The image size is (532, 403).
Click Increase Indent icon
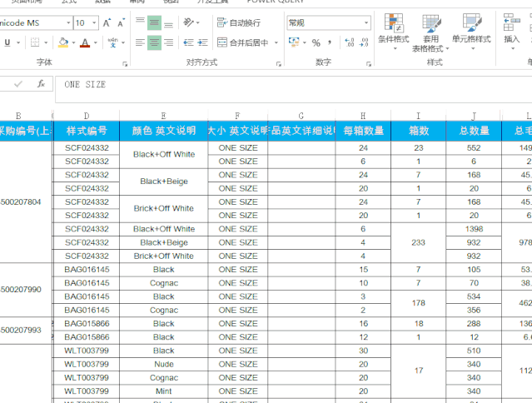[x=203, y=42]
